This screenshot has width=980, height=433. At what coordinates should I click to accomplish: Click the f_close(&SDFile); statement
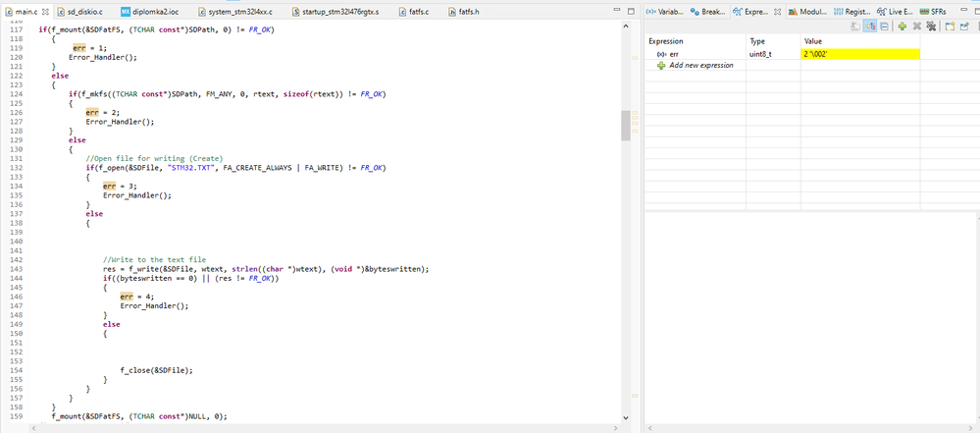157,370
